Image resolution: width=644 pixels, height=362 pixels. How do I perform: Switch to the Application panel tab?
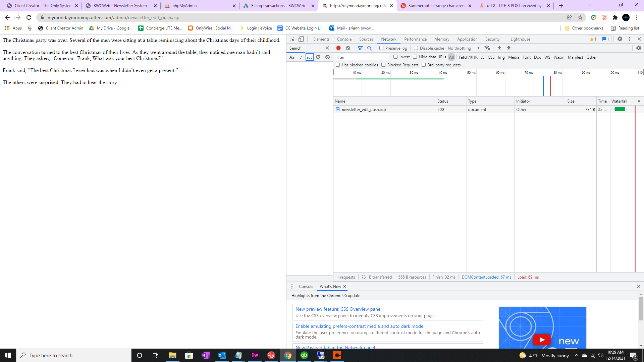coord(467,39)
